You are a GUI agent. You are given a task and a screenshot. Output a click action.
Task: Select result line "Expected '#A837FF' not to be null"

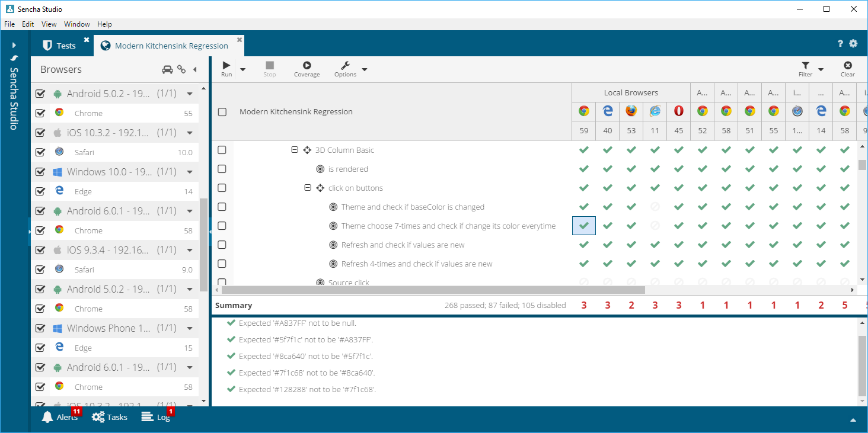pos(297,323)
